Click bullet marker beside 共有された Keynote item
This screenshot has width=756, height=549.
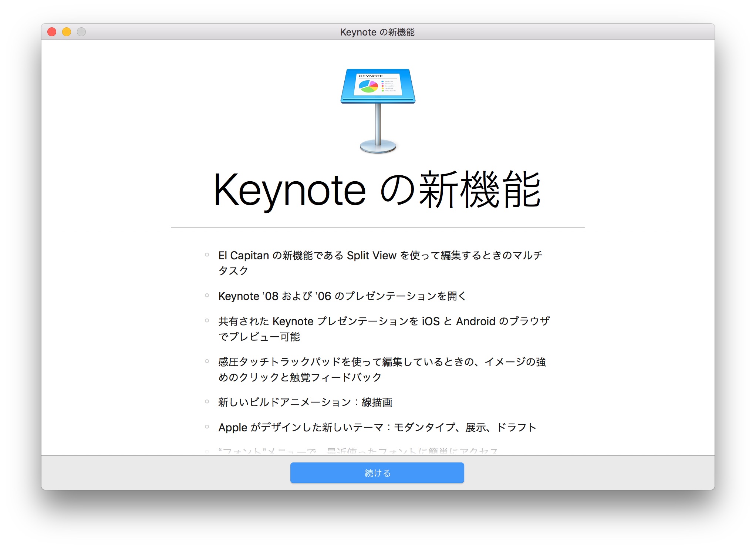coord(207,320)
